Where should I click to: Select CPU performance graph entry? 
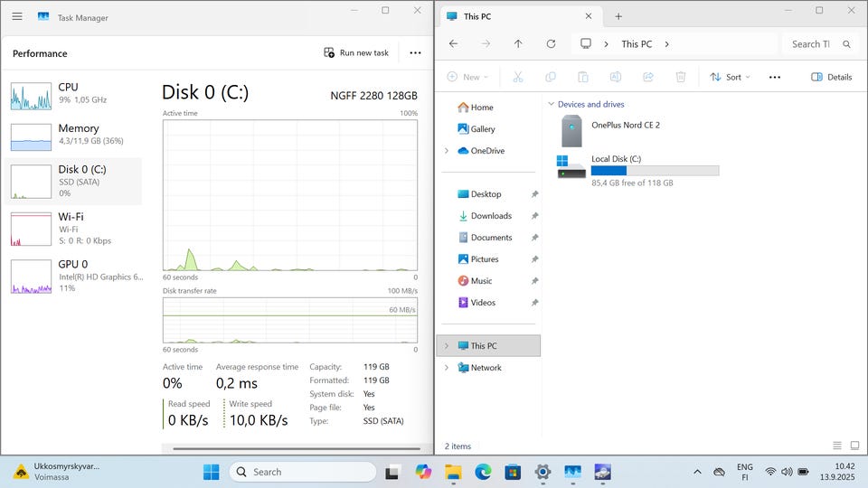click(x=73, y=95)
